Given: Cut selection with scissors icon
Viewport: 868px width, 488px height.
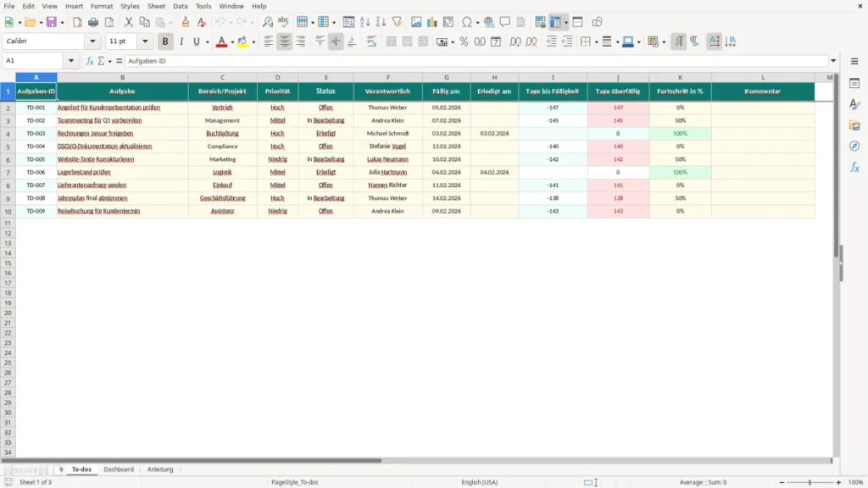Looking at the screenshot, I should pos(129,22).
